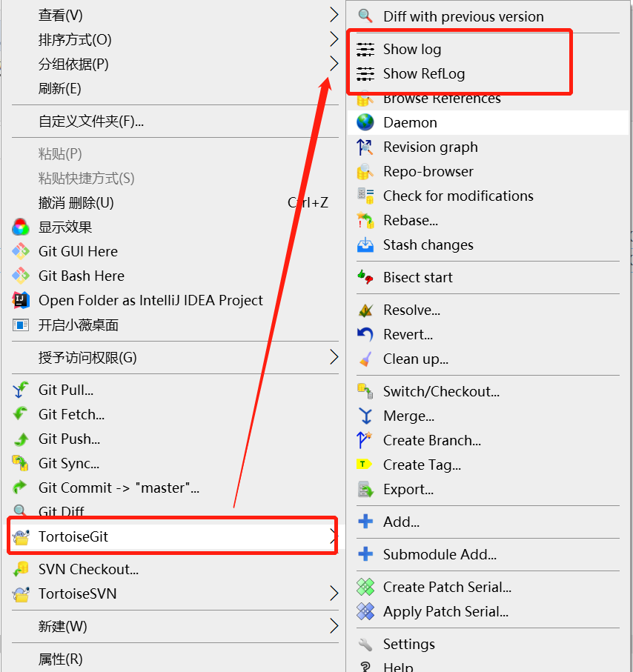Click the 开启小薇桌面 window icon

pyautogui.click(x=21, y=325)
